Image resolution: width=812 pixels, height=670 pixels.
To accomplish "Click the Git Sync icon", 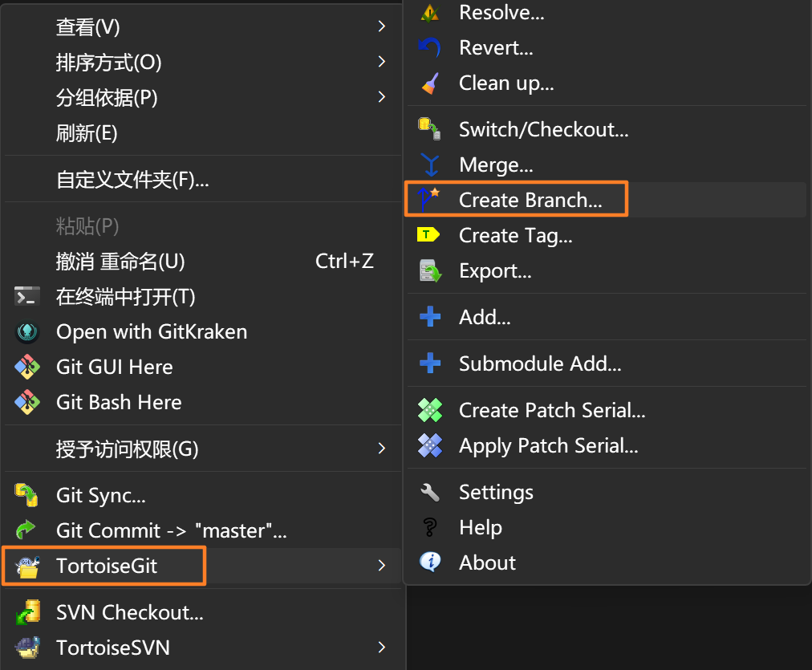I will pyautogui.click(x=27, y=496).
